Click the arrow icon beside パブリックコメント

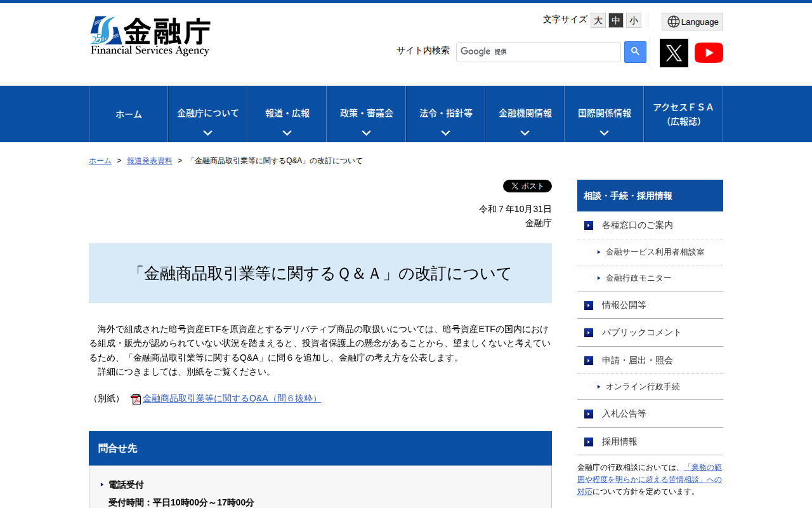[589, 333]
